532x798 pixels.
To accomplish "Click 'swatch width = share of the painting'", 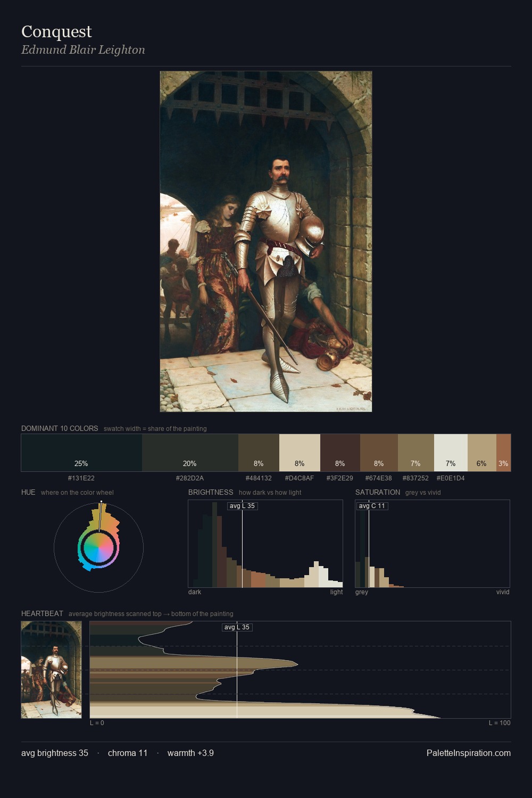I will [155, 429].
